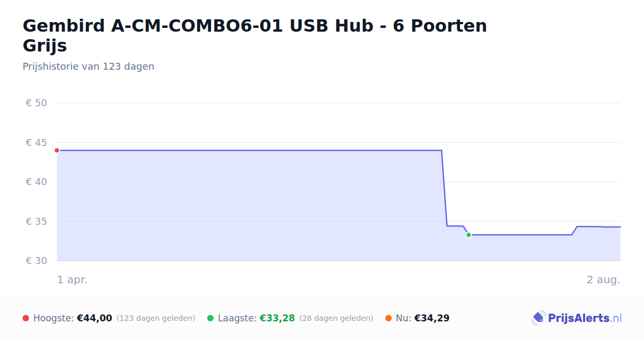
Task: Click the steep price drop on chart line
Action: 444,188
